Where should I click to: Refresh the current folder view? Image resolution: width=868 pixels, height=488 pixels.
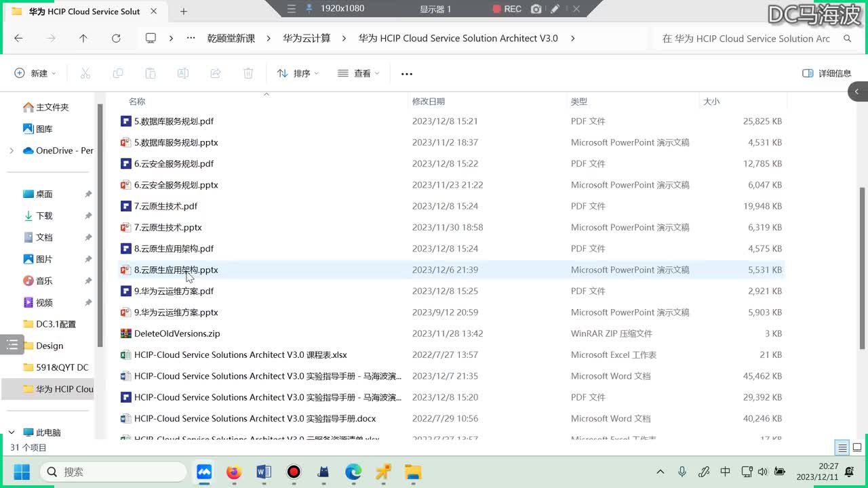click(x=116, y=39)
